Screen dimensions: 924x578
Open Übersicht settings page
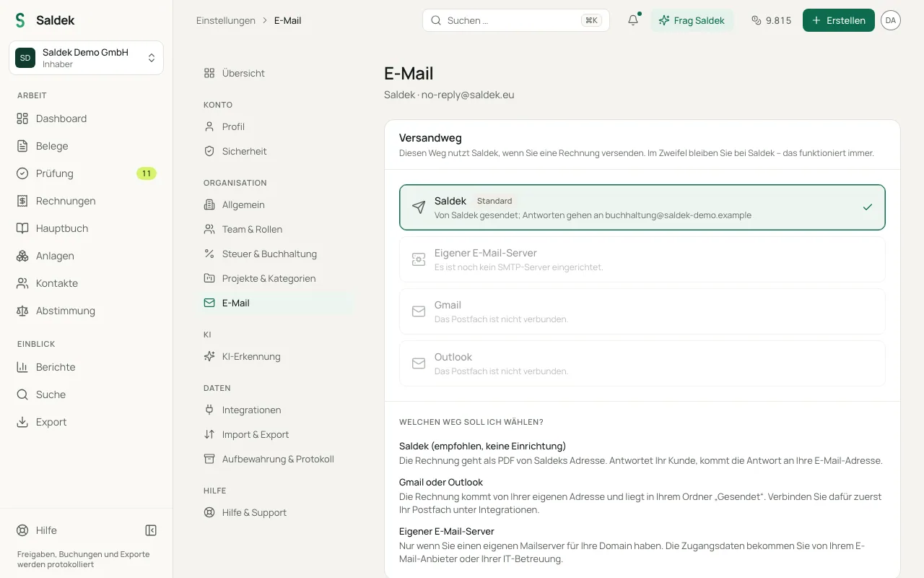click(274, 73)
